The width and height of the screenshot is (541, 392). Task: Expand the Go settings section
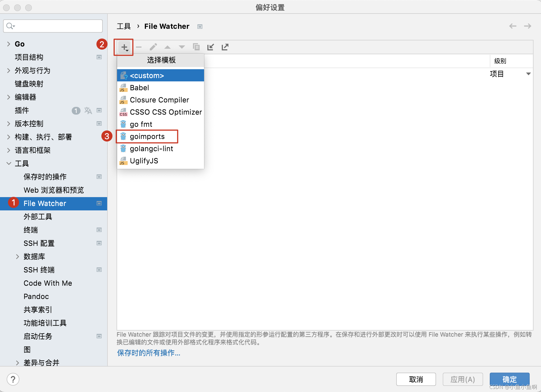coord(9,44)
